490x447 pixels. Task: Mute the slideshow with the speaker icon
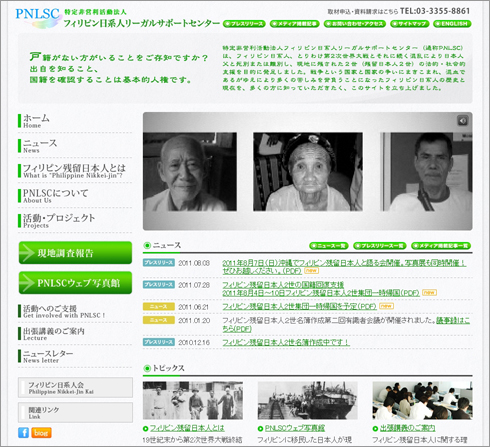(462, 121)
